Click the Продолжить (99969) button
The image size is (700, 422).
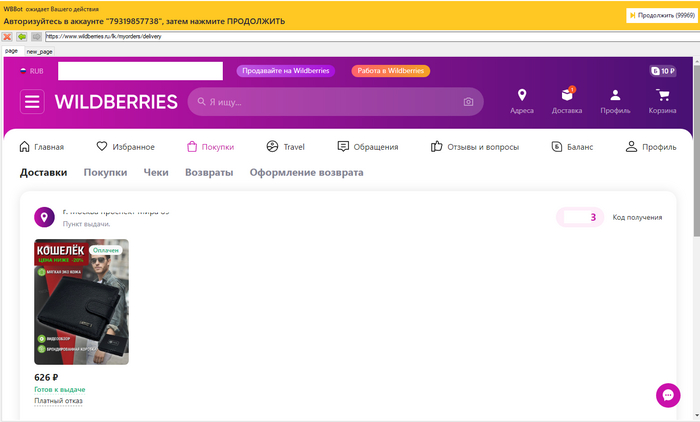(x=662, y=15)
